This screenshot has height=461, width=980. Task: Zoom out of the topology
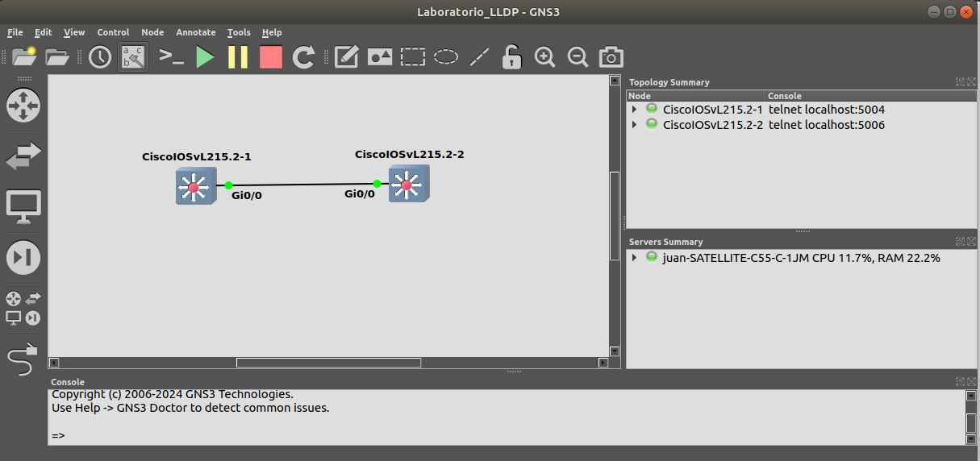[x=578, y=56]
